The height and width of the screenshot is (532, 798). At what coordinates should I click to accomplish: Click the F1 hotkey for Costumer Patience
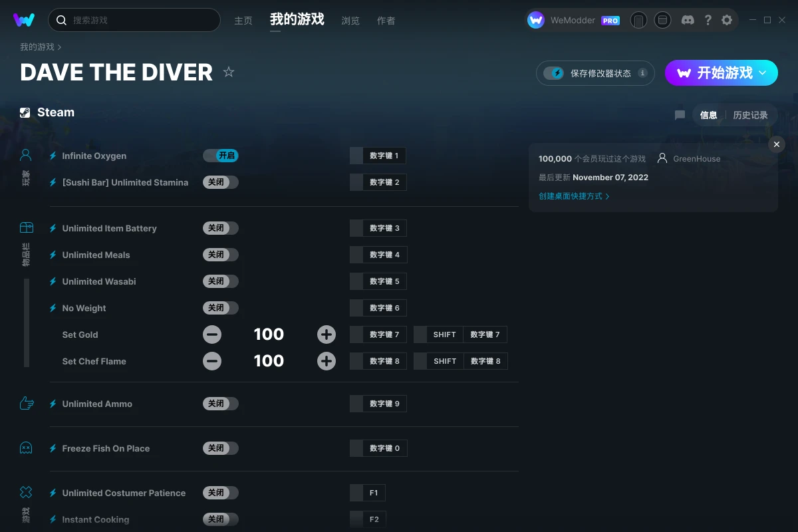(368, 493)
